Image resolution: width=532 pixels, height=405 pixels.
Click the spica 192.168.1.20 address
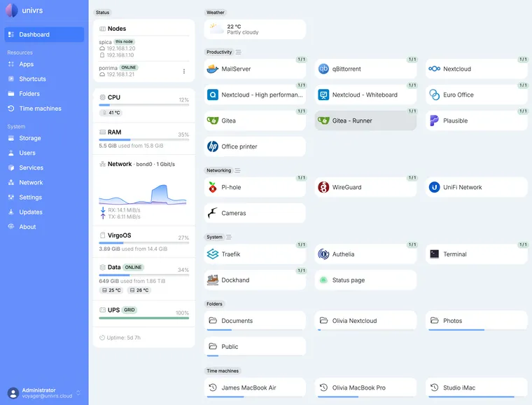pyautogui.click(x=121, y=48)
